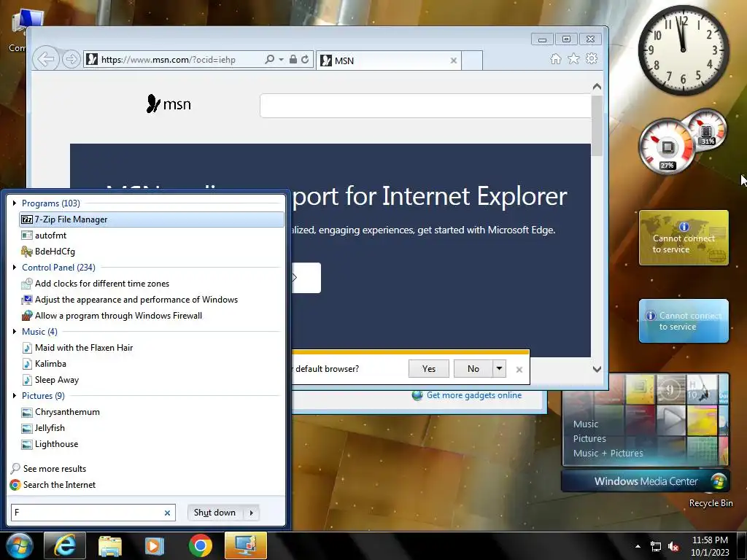Click the Windows Media Center banner
This screenshot has width=747, height=560.
(646, 481)
